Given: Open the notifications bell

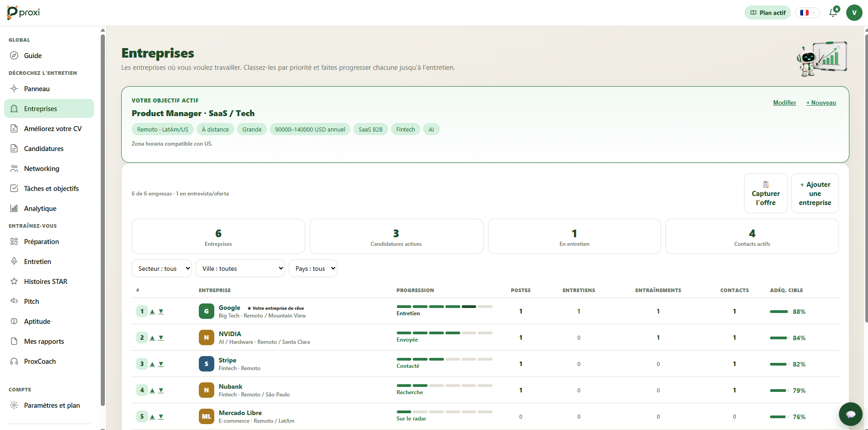Looking at the screenshot, I should pos(833,12).
